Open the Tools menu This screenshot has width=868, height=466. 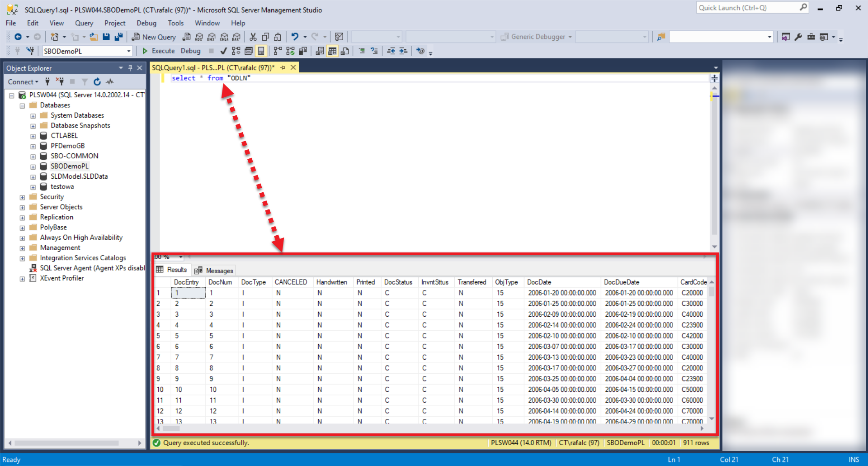(175, 23)
